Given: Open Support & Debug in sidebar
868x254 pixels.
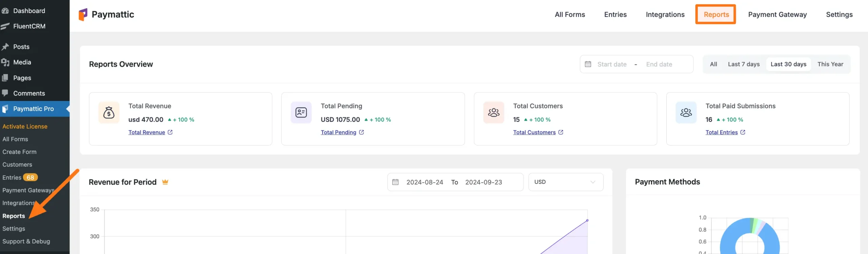Looking at the screenshot, I should pos(26,241).
